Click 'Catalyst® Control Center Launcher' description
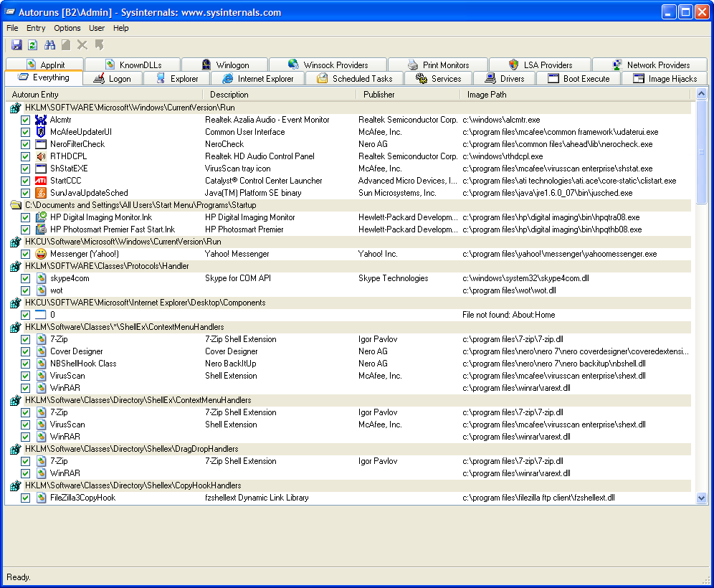This screenshot has width=714, height=588. pyautogui.click(x=264, y=181)
